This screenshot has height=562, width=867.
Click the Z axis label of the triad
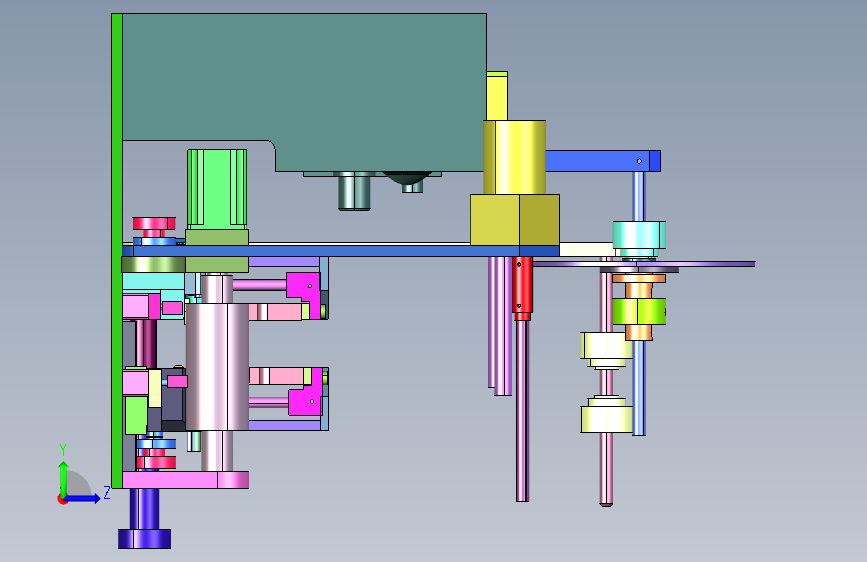(107, 493)
